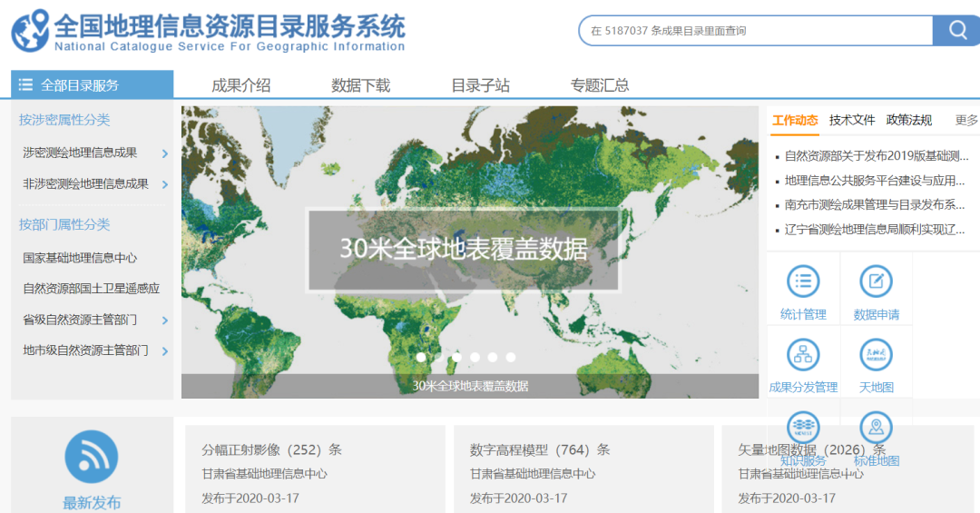Click the site title 全国地理信息资源目录服务系统

(230, 26)
